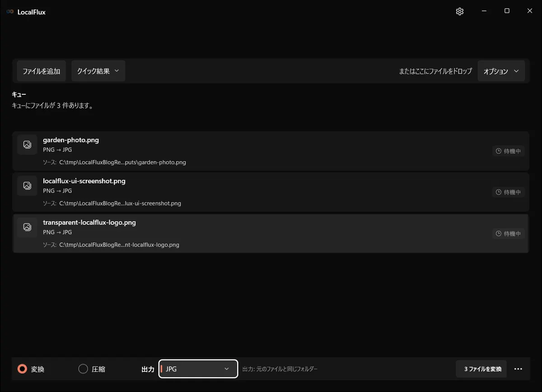Image resolution: width=542 pixels, height=392 pixels.
Task: Click the 待機中 status badge on garden-photo.png
Action: click(x=509, y=151)
